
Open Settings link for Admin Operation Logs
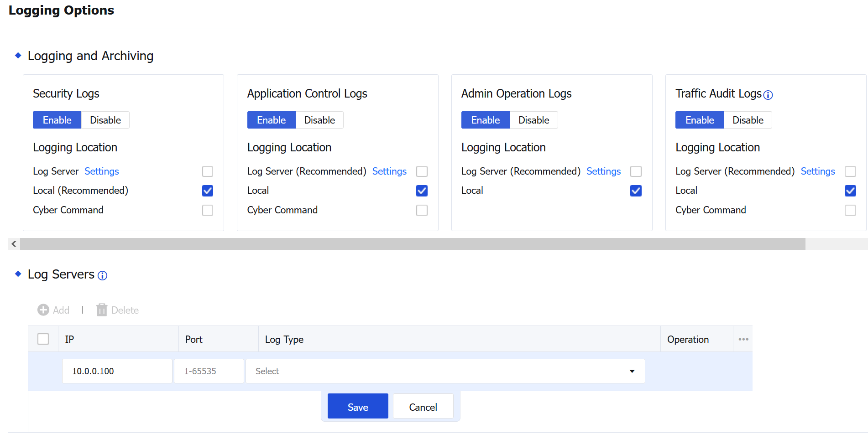click(603, 171)
